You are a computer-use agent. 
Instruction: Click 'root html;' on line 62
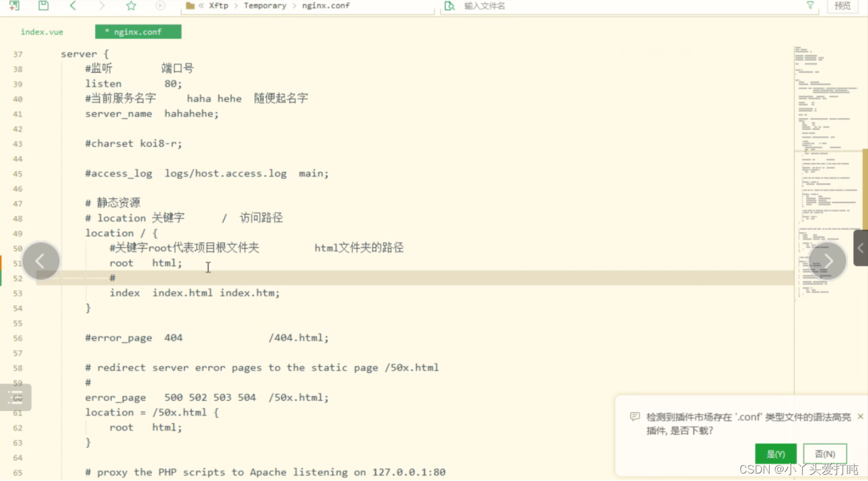click(x=146, y=428)
